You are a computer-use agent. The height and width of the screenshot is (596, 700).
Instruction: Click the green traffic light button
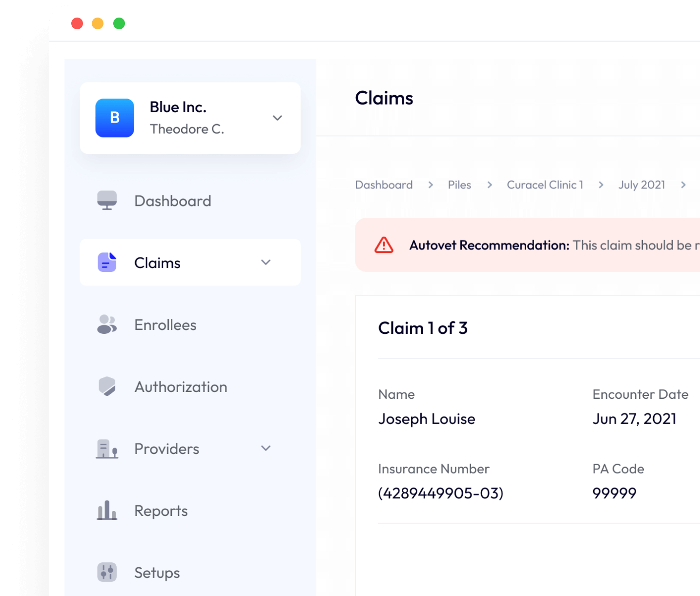point(118,23)
